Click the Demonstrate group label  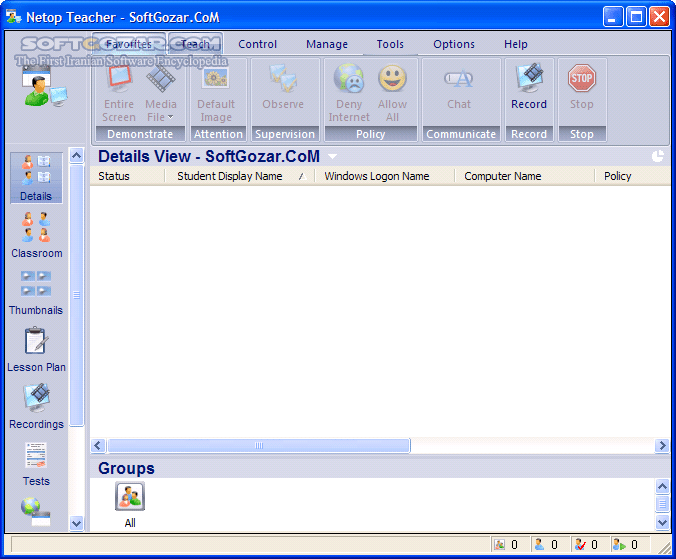[140, 134]
